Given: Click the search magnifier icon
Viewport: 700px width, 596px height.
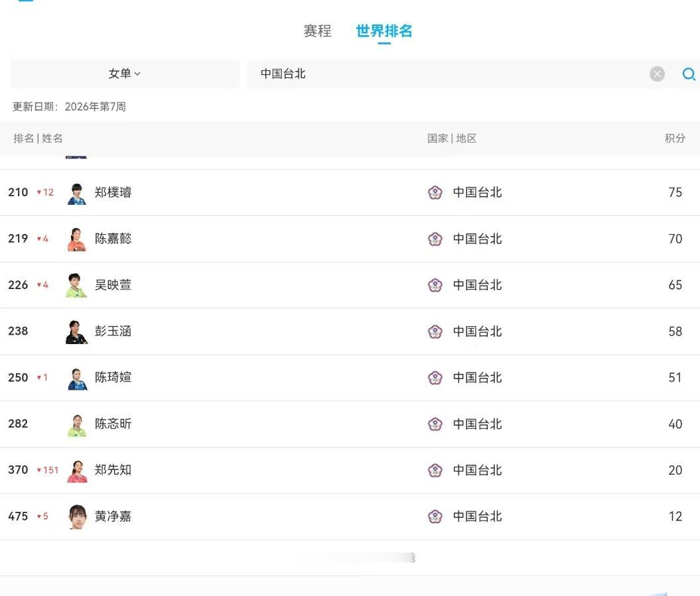Looking at the screenshot, I should (689, 74).
